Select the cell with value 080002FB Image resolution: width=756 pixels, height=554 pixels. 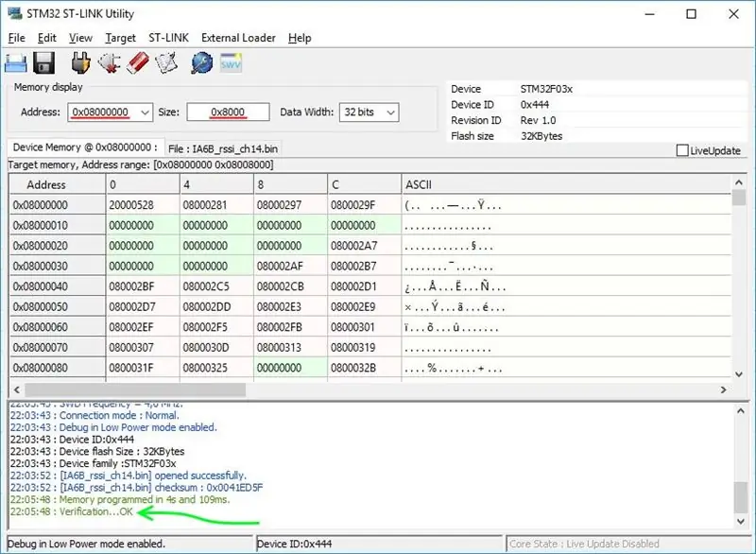[290, 327]
